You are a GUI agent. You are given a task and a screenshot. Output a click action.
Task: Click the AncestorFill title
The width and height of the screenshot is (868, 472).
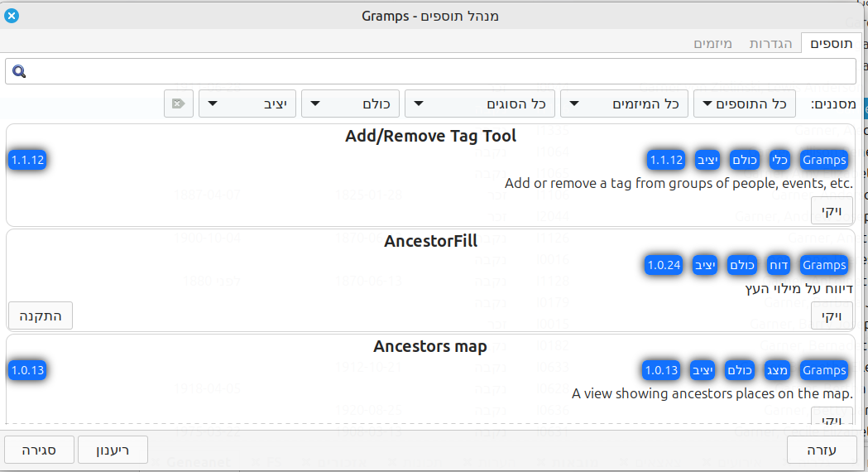[430, 242]
